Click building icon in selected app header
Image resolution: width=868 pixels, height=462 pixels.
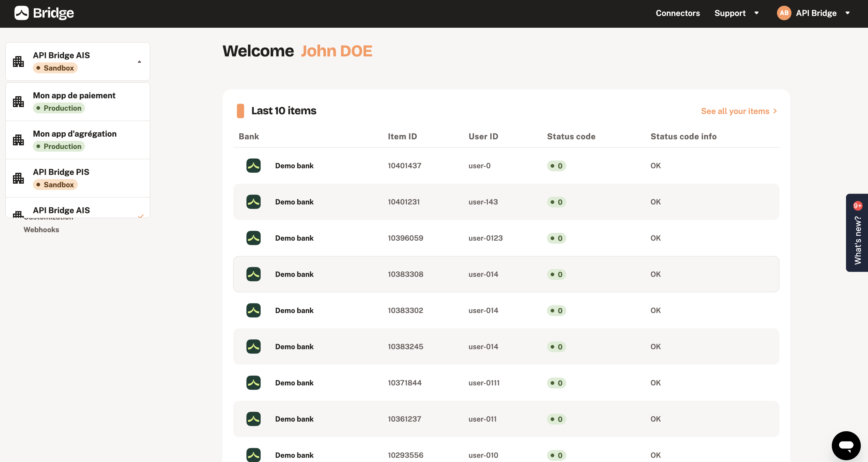tap(18, 62)
